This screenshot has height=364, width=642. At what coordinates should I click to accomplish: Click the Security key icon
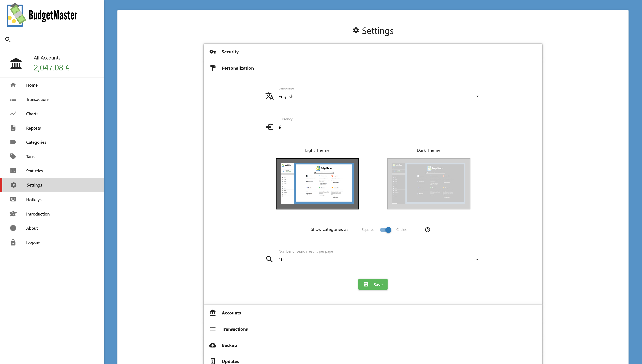(213, 52)
